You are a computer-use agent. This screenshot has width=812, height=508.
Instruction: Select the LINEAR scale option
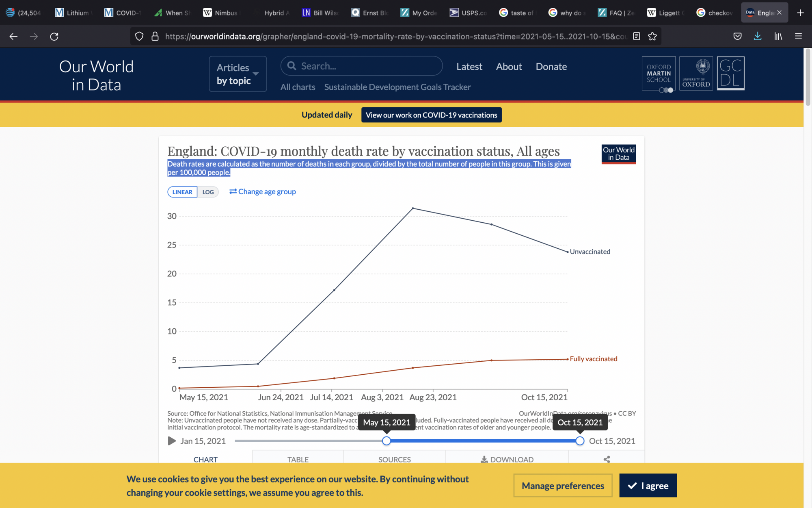click(x=182, y=192)
